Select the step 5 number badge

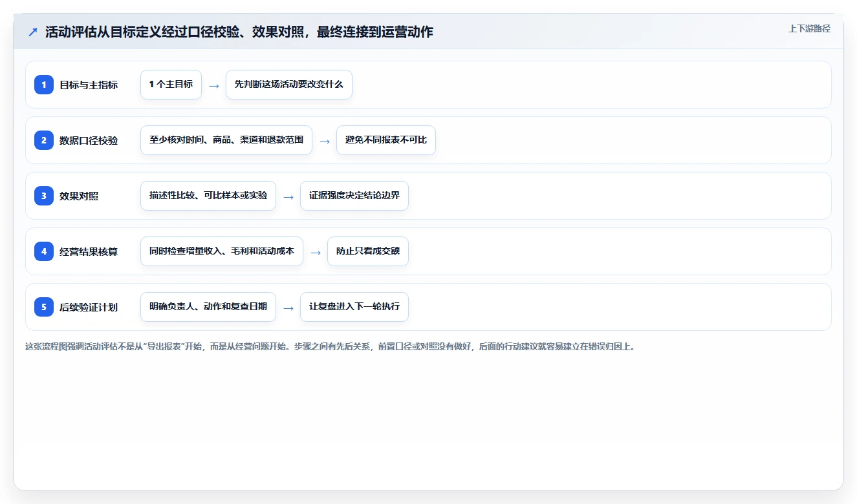44,307
